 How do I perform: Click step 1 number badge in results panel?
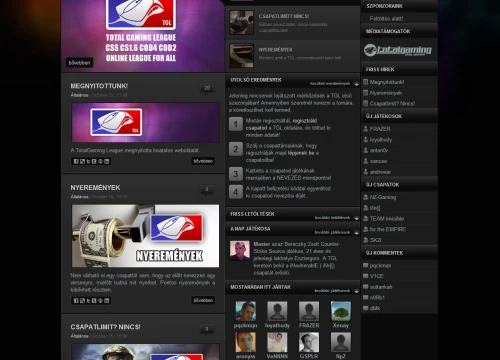(236, 124)
